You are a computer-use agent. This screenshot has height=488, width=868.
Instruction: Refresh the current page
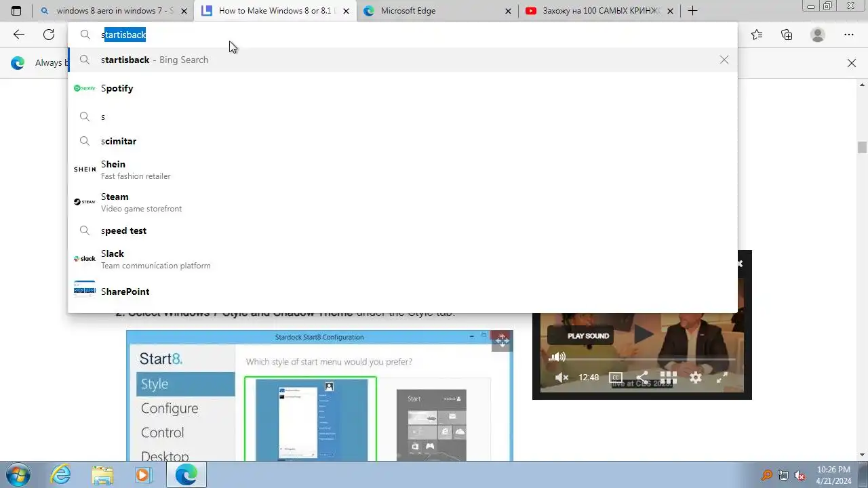(49, 35)
